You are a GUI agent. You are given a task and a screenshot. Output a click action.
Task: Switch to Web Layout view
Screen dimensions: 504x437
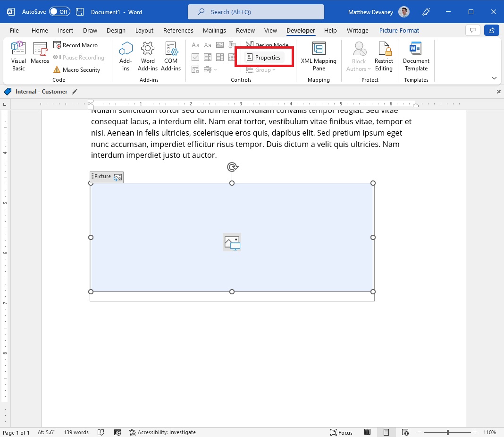tap(405, 432)
